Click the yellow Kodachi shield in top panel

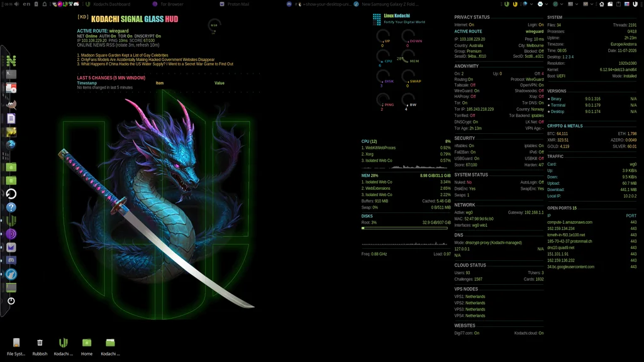coord(514,4)
